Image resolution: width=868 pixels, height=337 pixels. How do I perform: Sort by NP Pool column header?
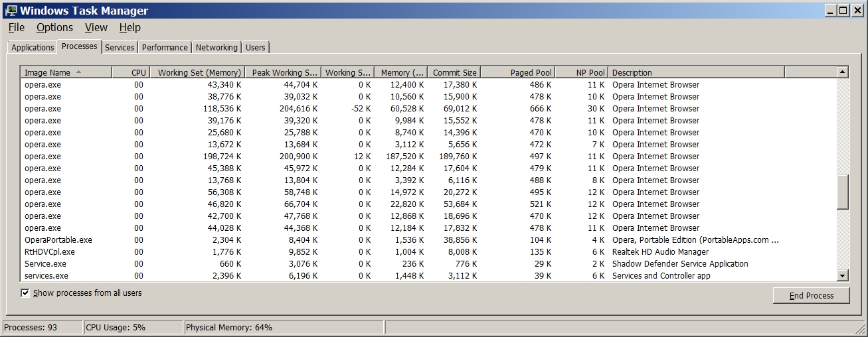pyautogui.click(x=581, y=72)
